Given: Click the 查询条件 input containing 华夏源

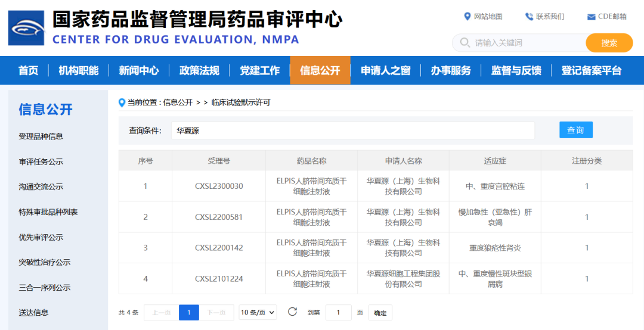Looking at the screenshot, I should coord(353,130).
